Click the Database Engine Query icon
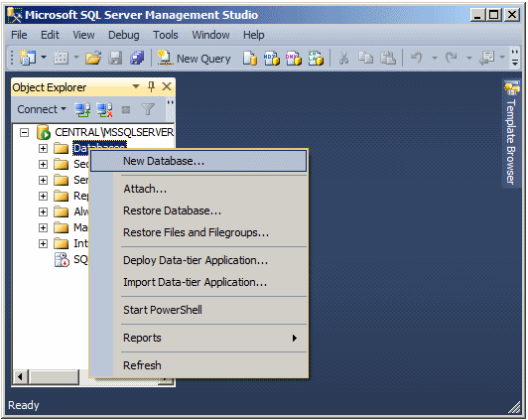The height and width of the screenshot is (420, 528). point(250,59)
